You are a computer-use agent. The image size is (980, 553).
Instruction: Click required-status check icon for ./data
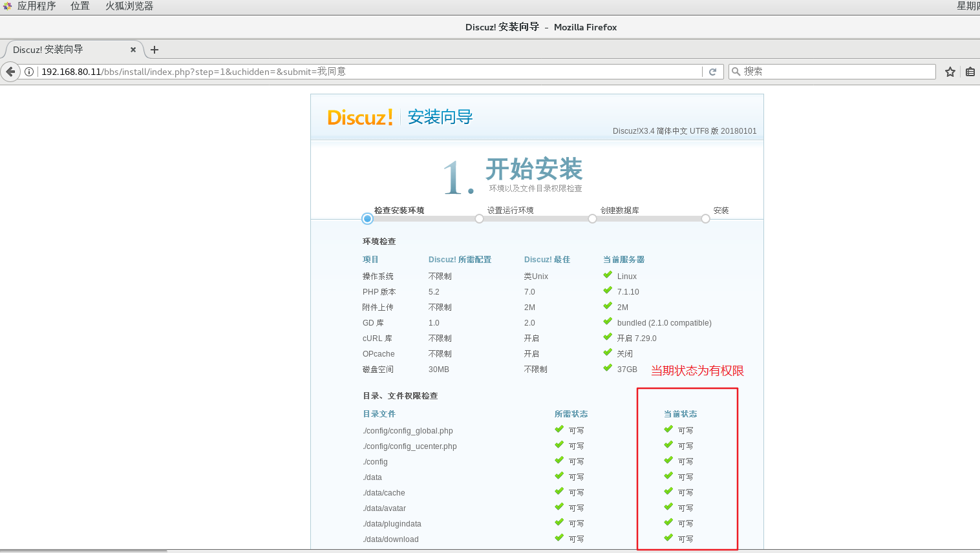[x=559, y=476]
